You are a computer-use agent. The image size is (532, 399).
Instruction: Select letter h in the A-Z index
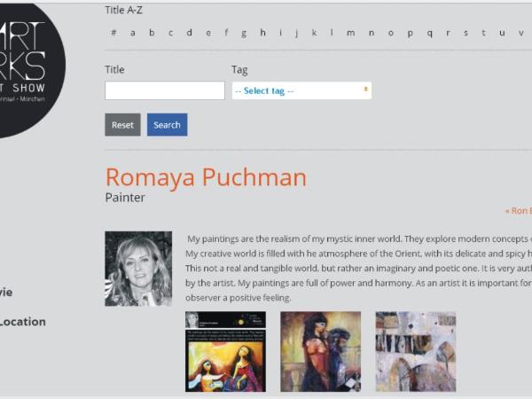click(262, 34)
